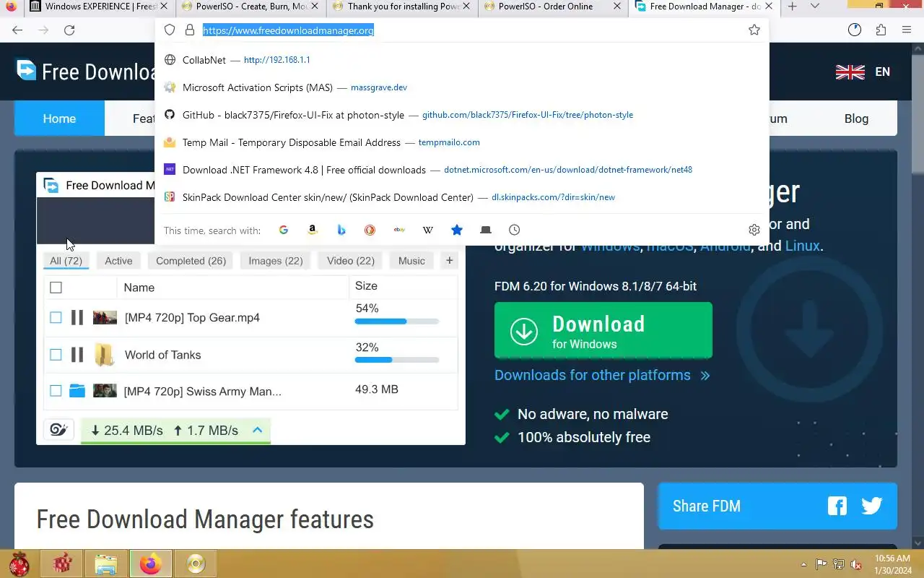Screen dimensions: 924x578
Task: Select the Images (22) filter
Action: [x=276, y=261]
